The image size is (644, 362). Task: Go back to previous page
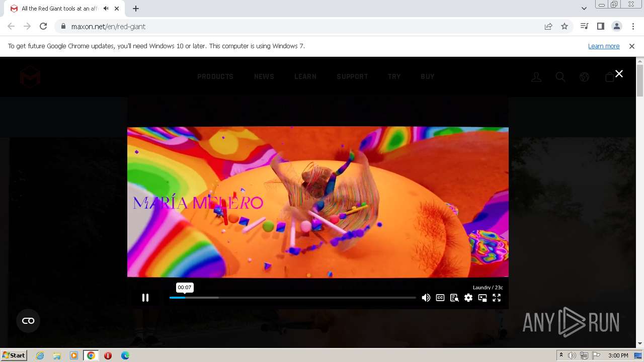[11, 26]
